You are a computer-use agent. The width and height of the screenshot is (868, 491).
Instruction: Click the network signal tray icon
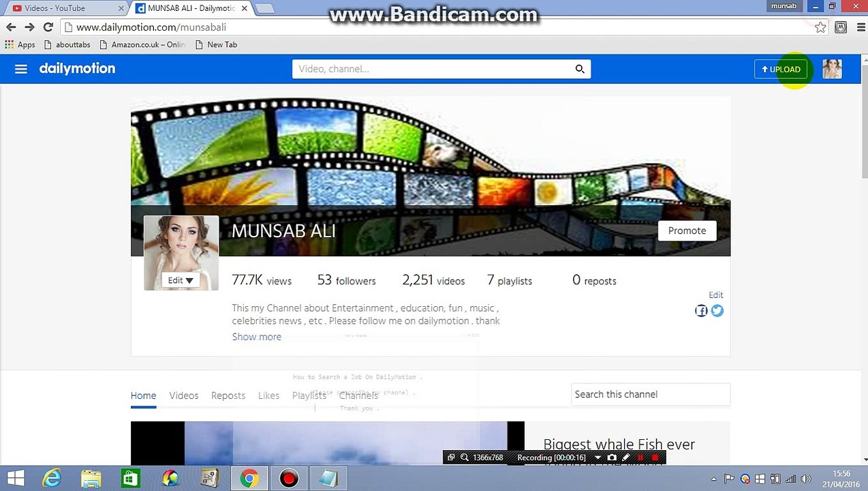coord(790,479)
